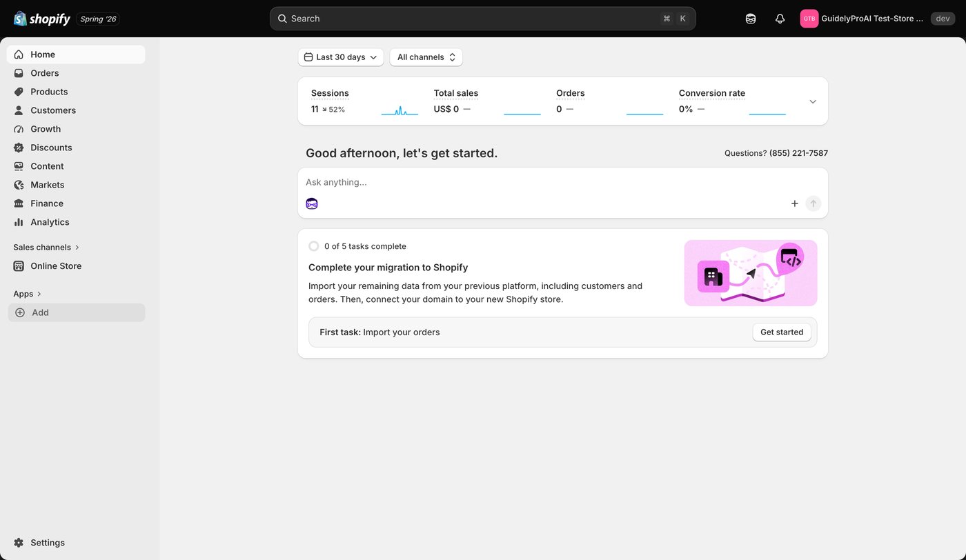
Task: Click the Analytics bar chart icon in sidebar
Action: tap(19, 222)
